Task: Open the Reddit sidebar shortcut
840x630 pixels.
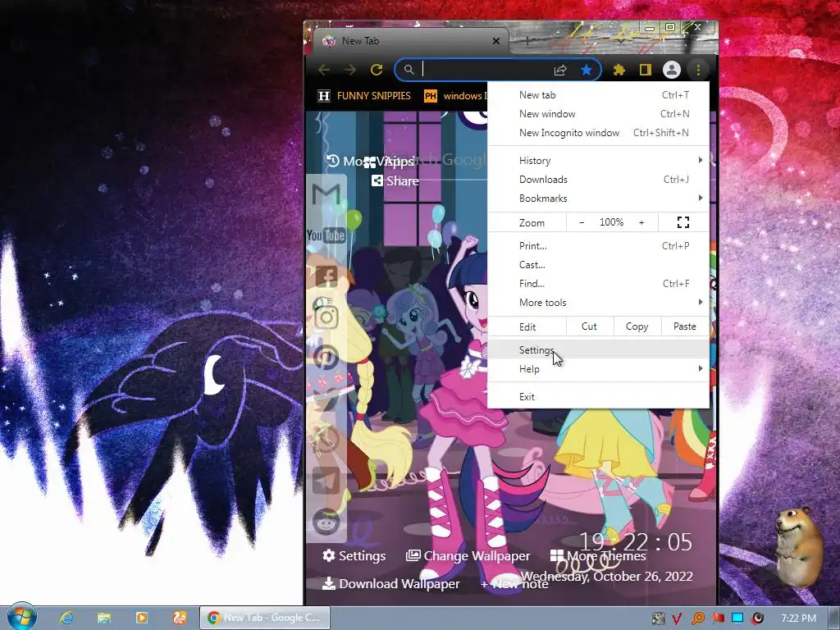Action: coord(326,521)
